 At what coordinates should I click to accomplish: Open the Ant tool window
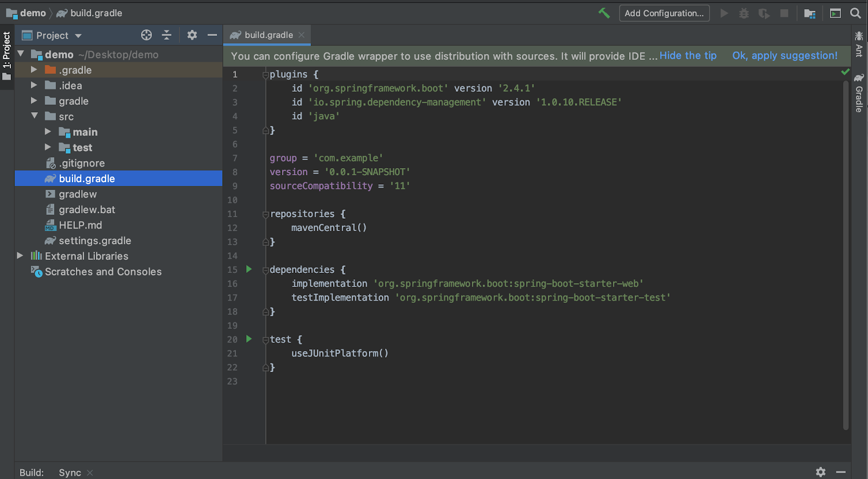pyautogui.click(x=859, y=44)
